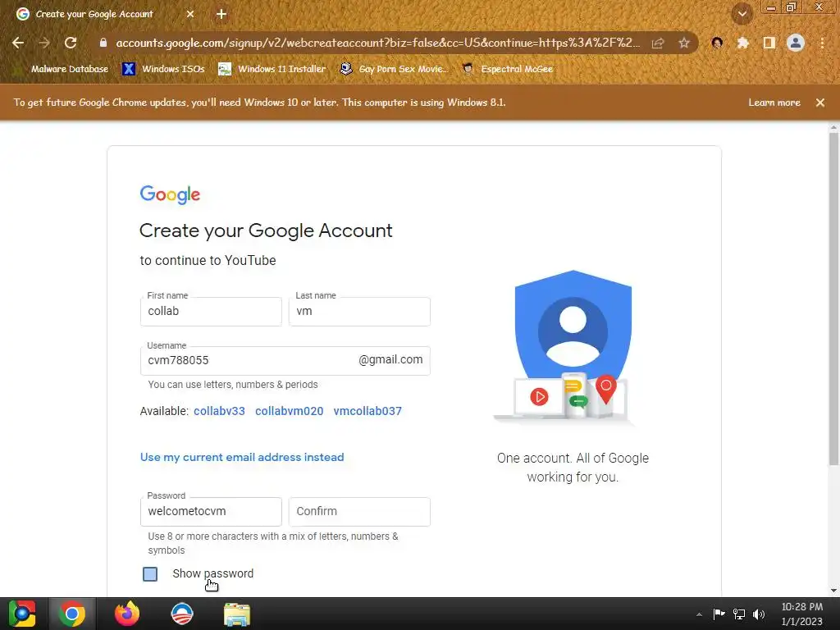The width and height of the screenshot is (840, 630).
Task: Open the volume speaker tray icon
Action: coord(759,614)
